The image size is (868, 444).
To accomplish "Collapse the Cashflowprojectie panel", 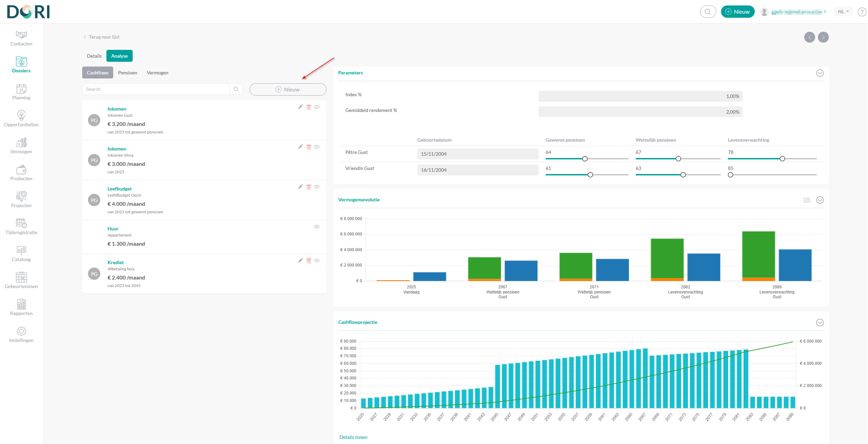I will pos(820,323).
